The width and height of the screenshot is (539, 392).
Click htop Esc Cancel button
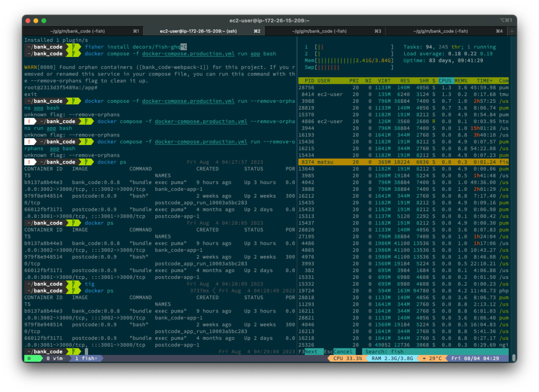point(339,352)
